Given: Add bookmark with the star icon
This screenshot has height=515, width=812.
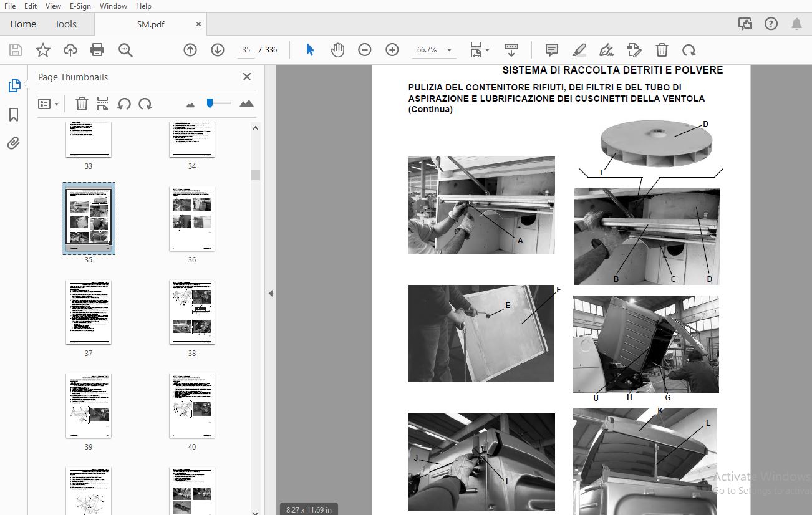Looking at the screenshot, I should pyautogui.click(x=43, y=50).
